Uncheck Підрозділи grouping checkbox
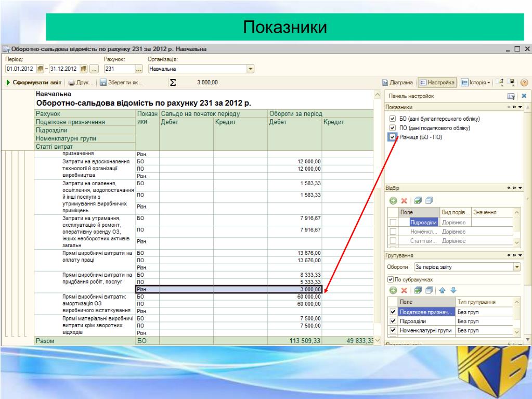532x399 pixels. pos(393,321)
